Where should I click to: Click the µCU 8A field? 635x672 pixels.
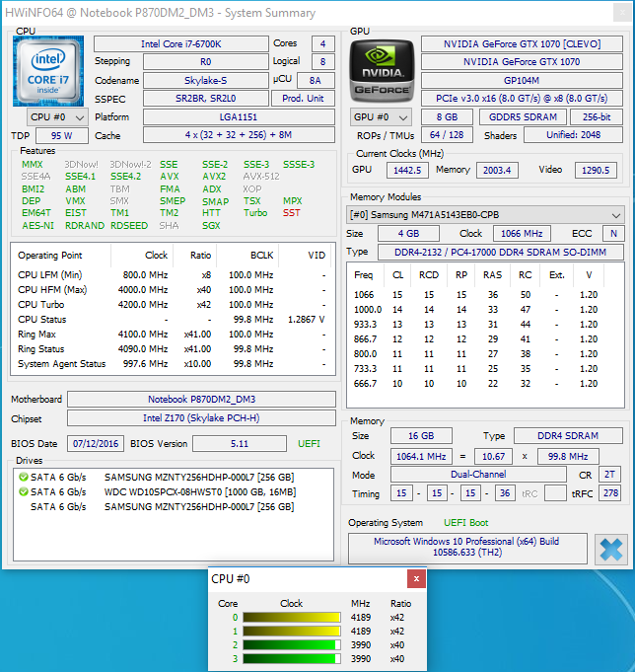(316, 80)
